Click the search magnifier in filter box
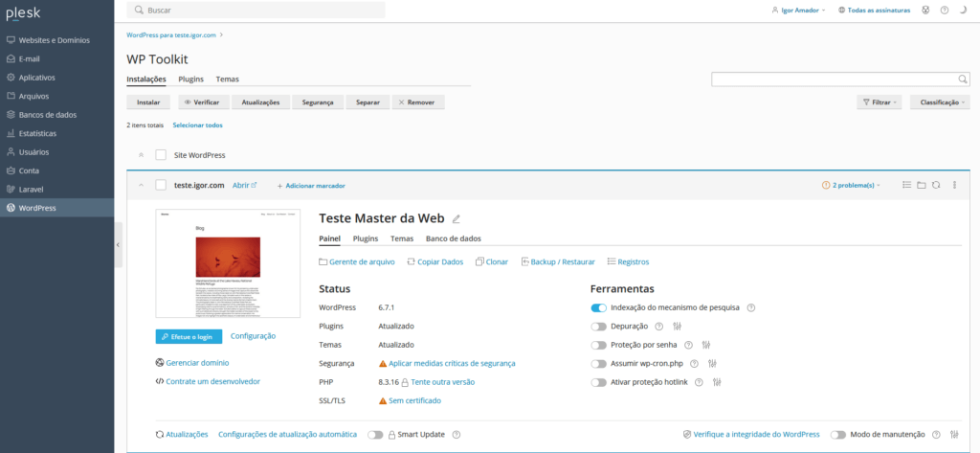This screenshot has width=980, height=453. (x=963, y=79)
